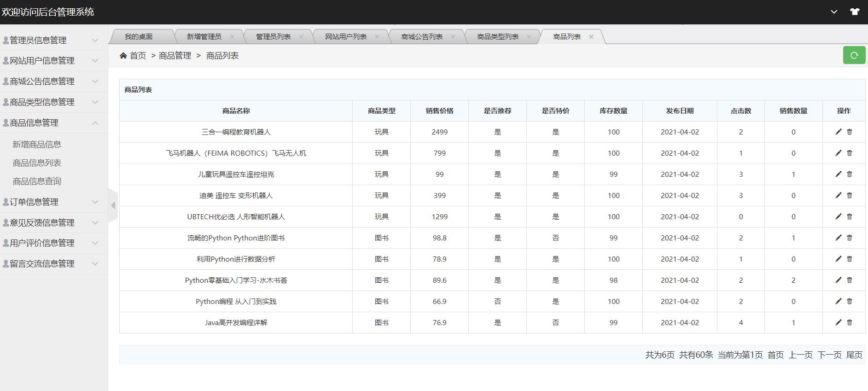The image size is (868, 391).
Task: Go to 首页 in pagination
Action: click(775, 355)
